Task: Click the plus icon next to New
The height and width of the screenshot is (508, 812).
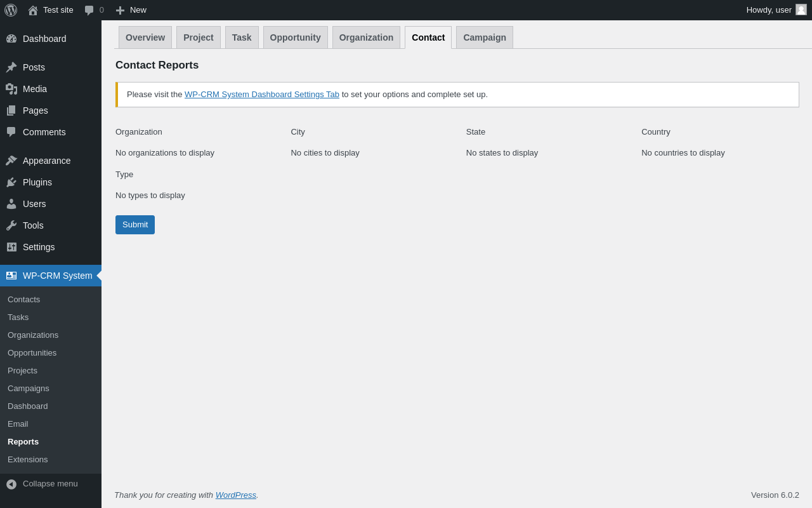Action: coord(120,10)
